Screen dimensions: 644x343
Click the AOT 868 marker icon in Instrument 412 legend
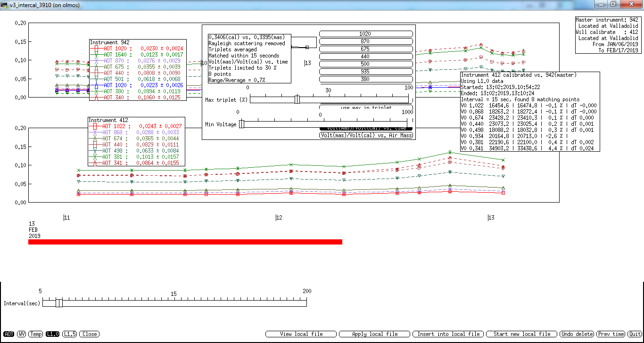coord(95,132)
